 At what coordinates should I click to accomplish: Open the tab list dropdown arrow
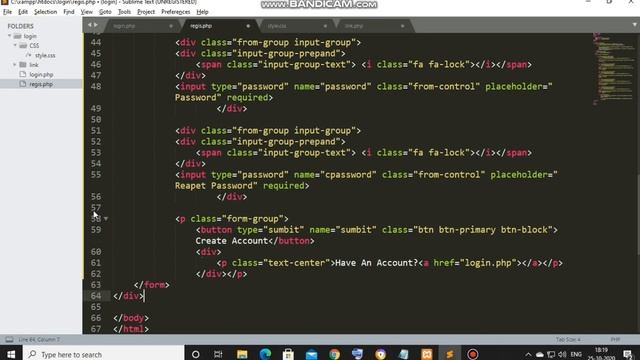634,25
